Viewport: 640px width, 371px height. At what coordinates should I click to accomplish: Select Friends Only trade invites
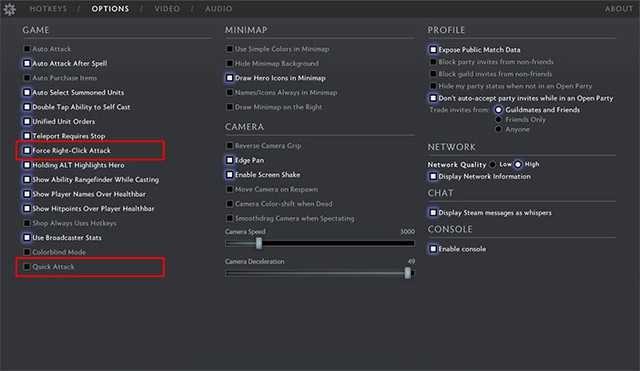[498, 120]
